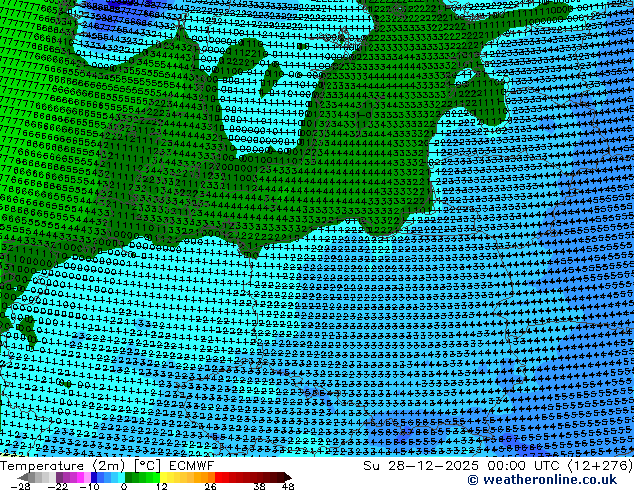Image resolution: width=634 pixels, height=490 pixels.
Task: Click the bright red legend swatch above 26
Action: pos(218,477)
